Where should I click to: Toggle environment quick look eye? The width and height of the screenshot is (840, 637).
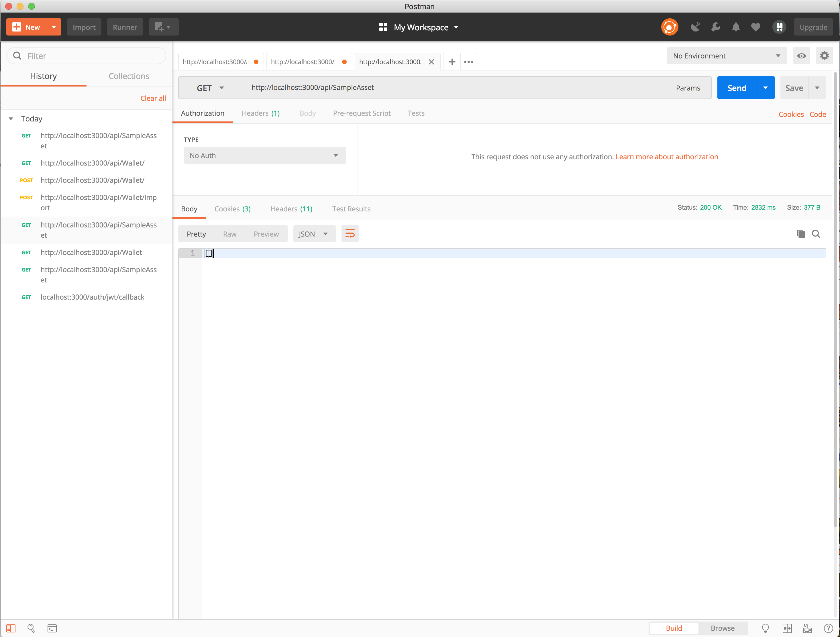[x=801, y=56]
